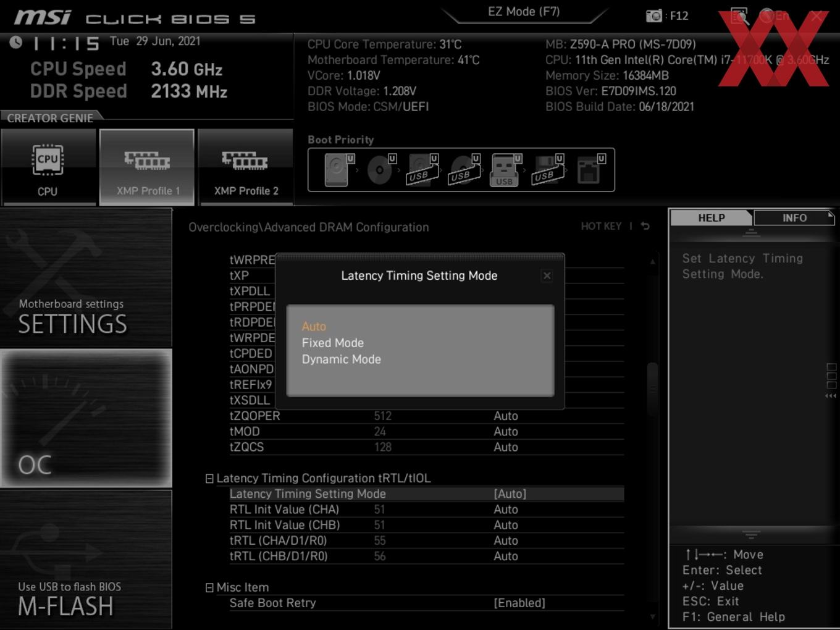This screenshot has width=840, height=630.
Task: Collapse Latency Timing Configuration tRTL/tIOL group
Action: coord(209,479)
